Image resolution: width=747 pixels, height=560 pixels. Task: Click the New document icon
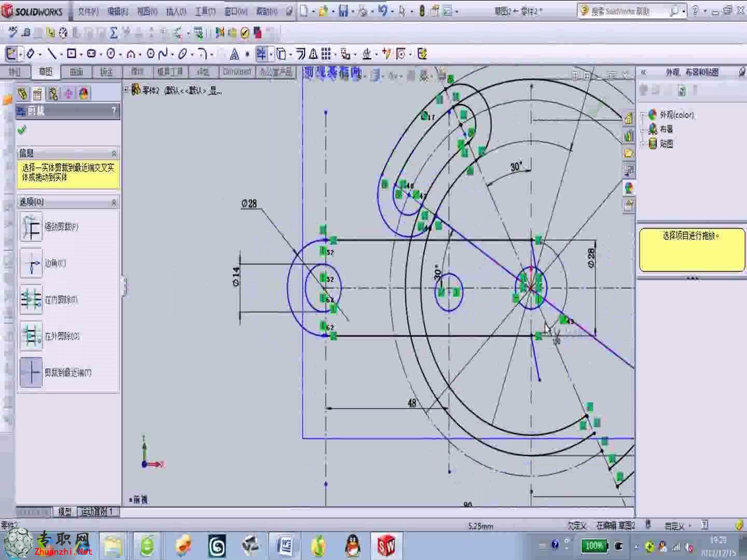click(304, 10)
